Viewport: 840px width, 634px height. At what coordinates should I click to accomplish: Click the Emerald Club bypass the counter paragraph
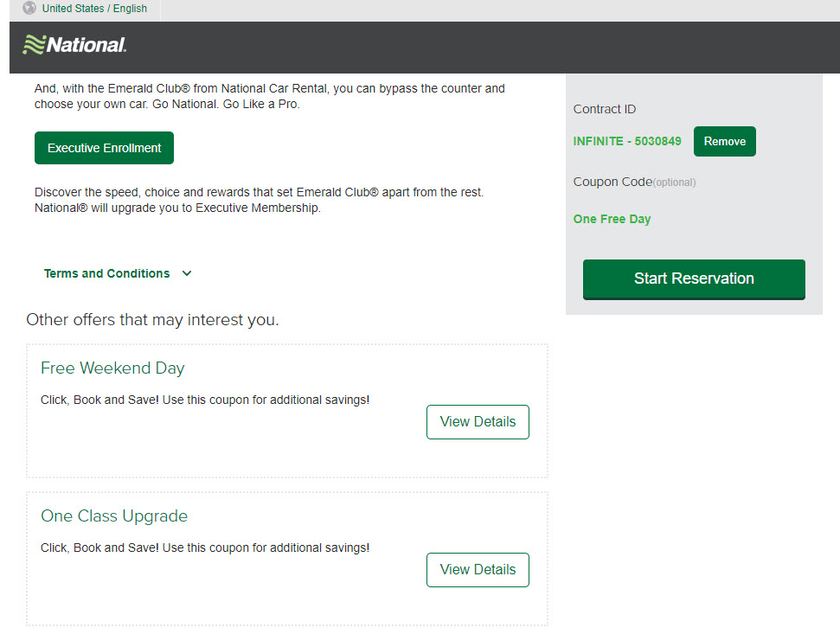click(x=269, y=96)
